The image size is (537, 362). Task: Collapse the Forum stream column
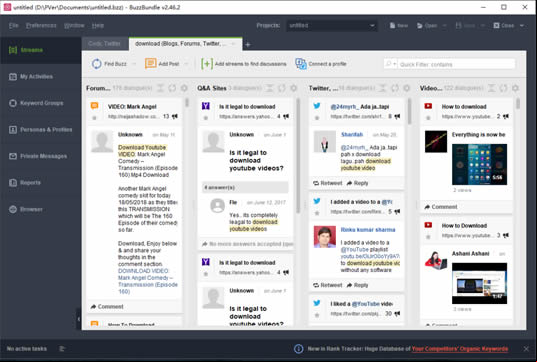160,88
